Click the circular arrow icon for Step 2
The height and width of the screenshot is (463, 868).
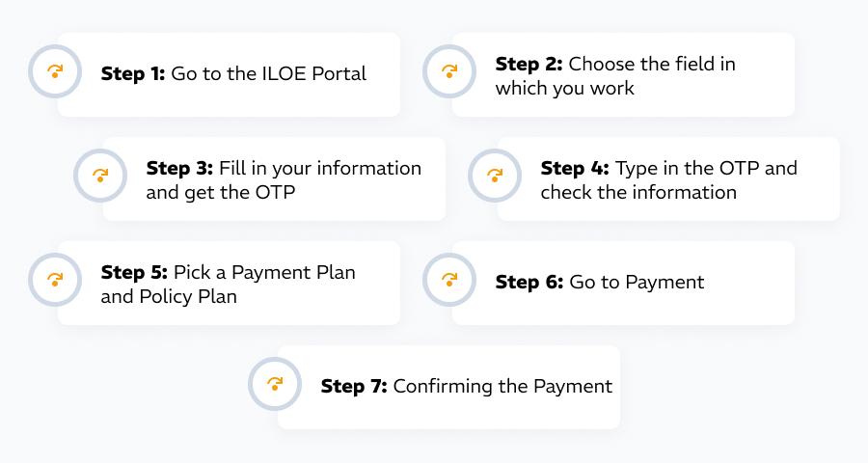tap(449, 72)
